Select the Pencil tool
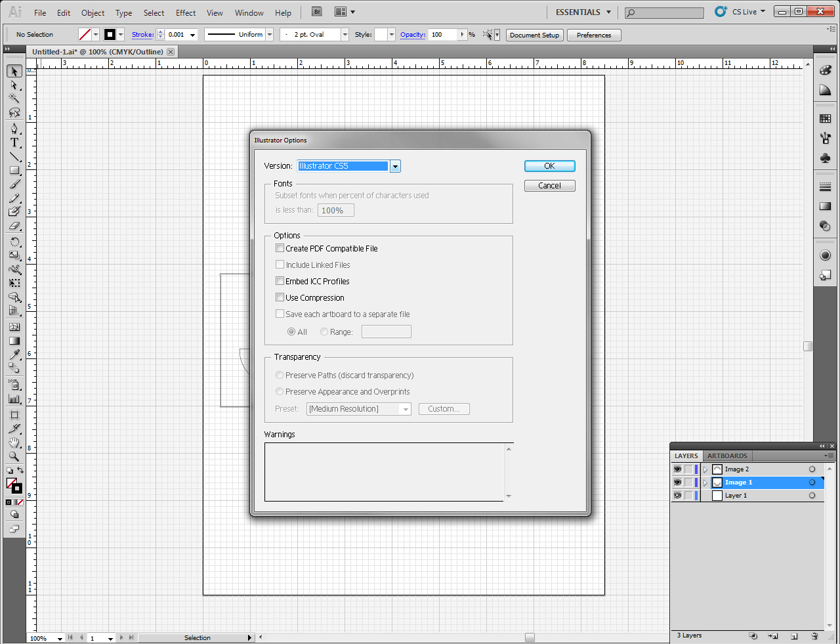Image resolution: width=840 pixels, height=644 pixels. tap(14, 198)
